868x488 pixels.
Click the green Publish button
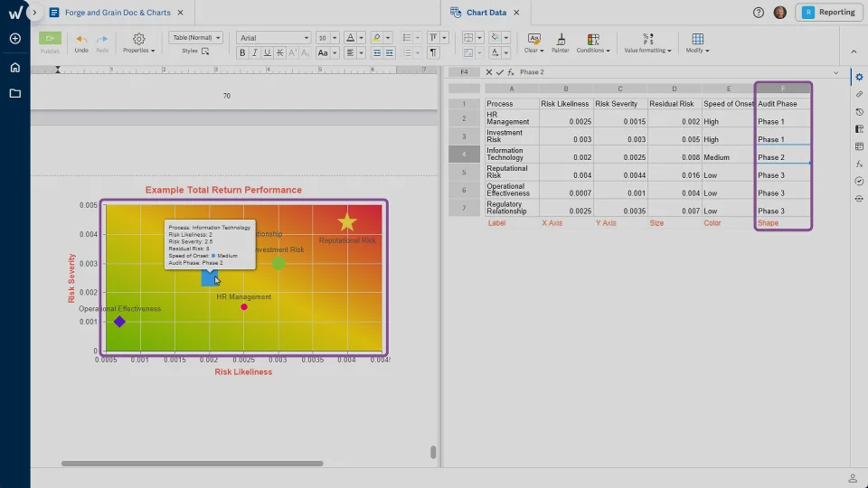[50, 38]
